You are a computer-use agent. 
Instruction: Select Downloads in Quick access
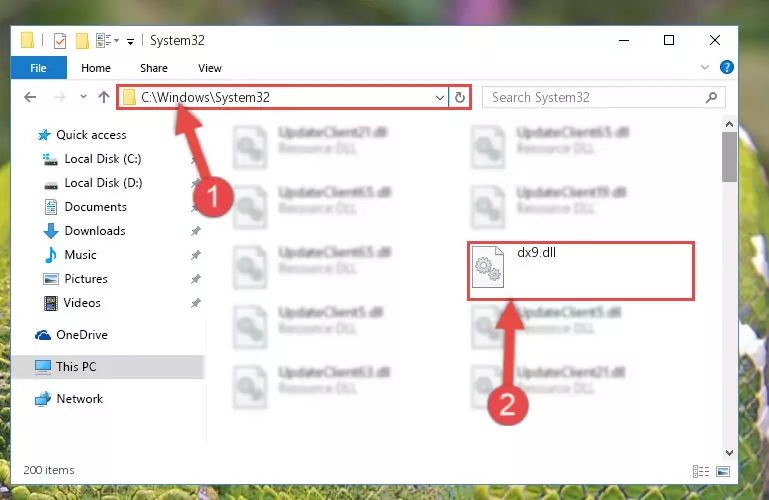pyautogui.click(x=95, y=230)
